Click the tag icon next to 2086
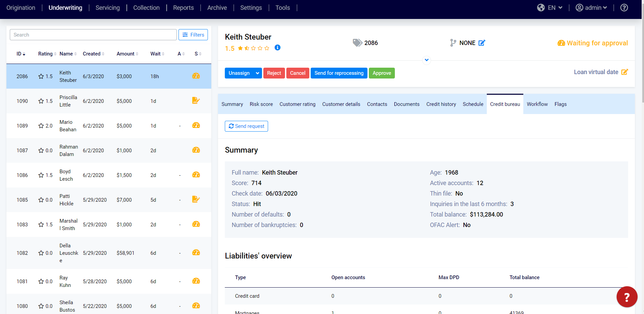 pos(357,43)
